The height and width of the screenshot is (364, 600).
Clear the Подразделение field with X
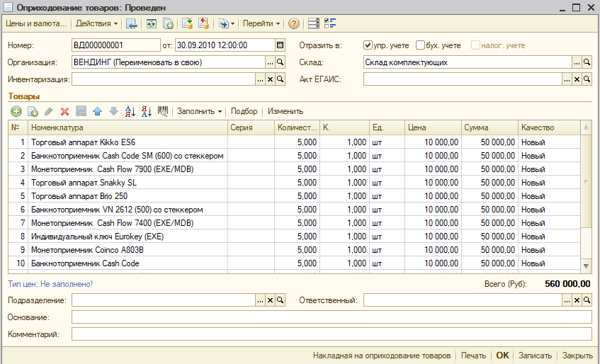[270, 300]
